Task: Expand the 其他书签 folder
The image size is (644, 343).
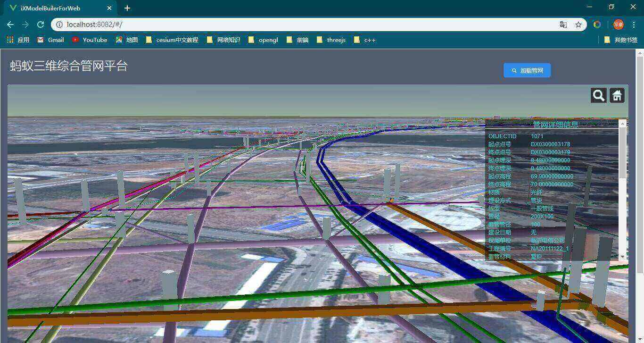Action: (620, 40)
